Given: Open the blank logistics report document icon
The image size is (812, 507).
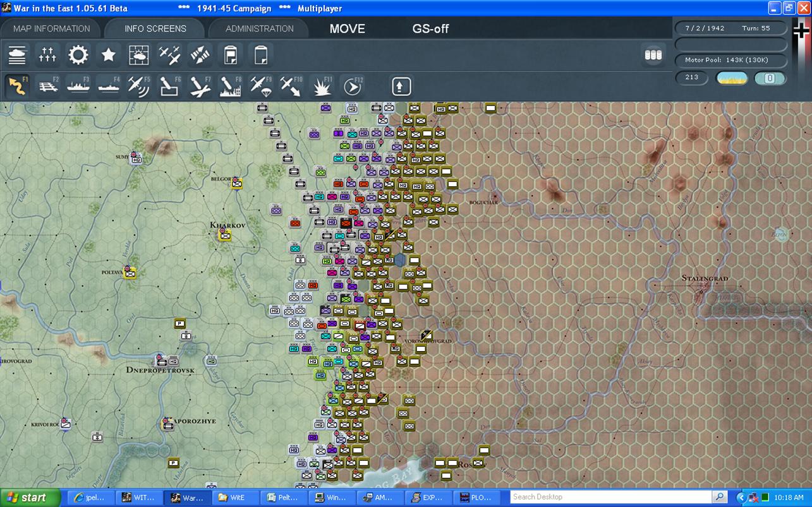Looking at the screenshot, I should (260, 56).
